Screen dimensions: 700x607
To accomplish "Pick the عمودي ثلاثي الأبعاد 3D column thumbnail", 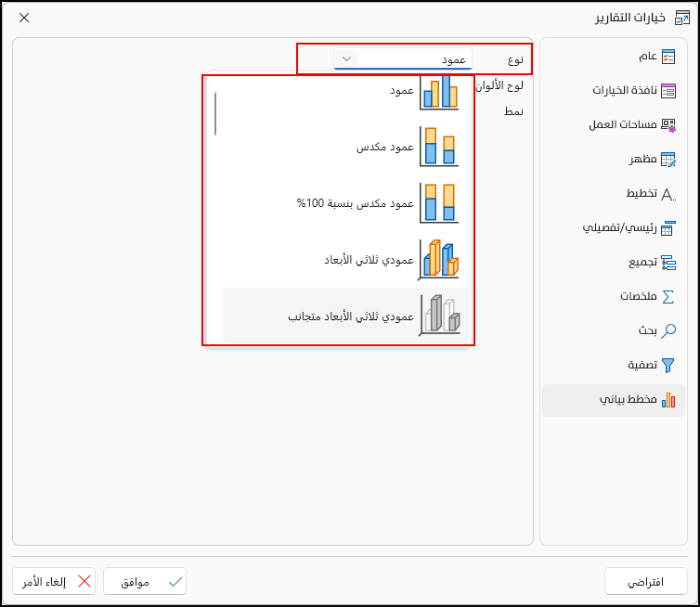I will pyautogui.click(x=438, y=259).
